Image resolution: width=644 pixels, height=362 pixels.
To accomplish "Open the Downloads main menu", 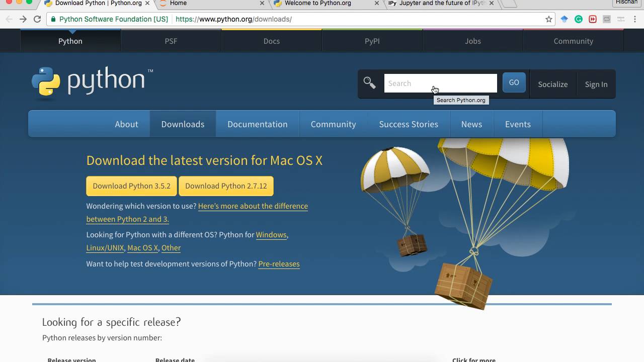I will tap(183, 124).
